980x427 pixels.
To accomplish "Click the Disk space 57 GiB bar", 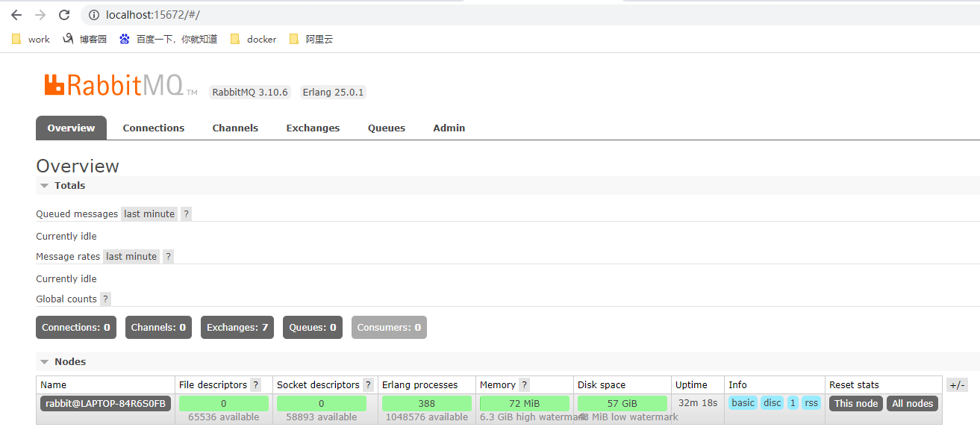I will click(622, 404).
